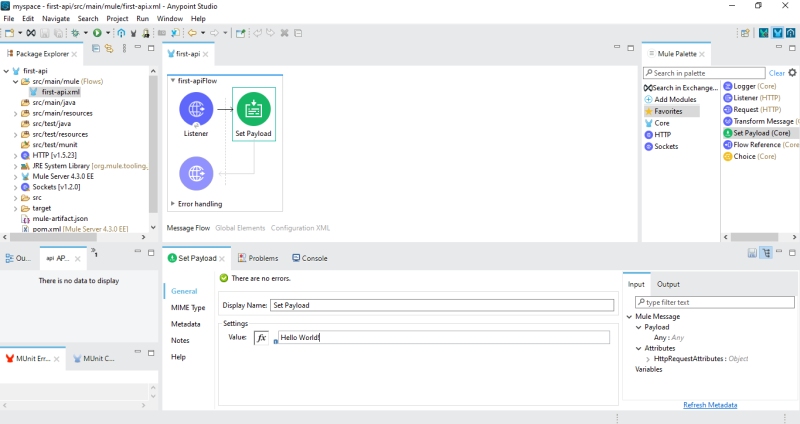Collapse first-api project tree node
Image resolution: width=800 pixels, height=424 pixels.
point(6,71)
